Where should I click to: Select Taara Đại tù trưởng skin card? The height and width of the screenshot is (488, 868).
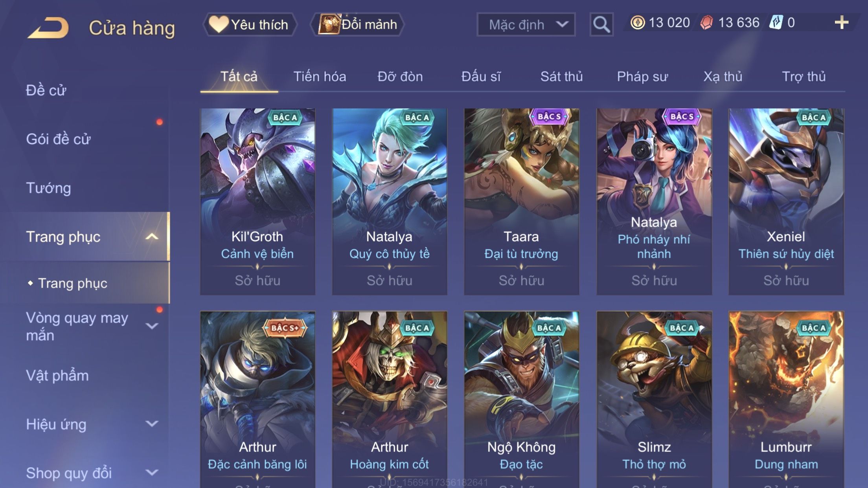click(521, 202)
